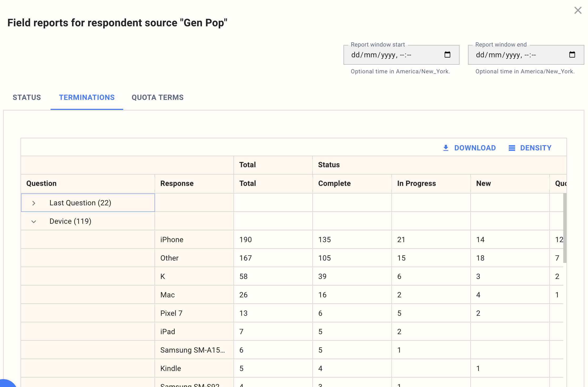Open the calendar picker for Report window start
The image size is (588, 387).
[447, 55]
